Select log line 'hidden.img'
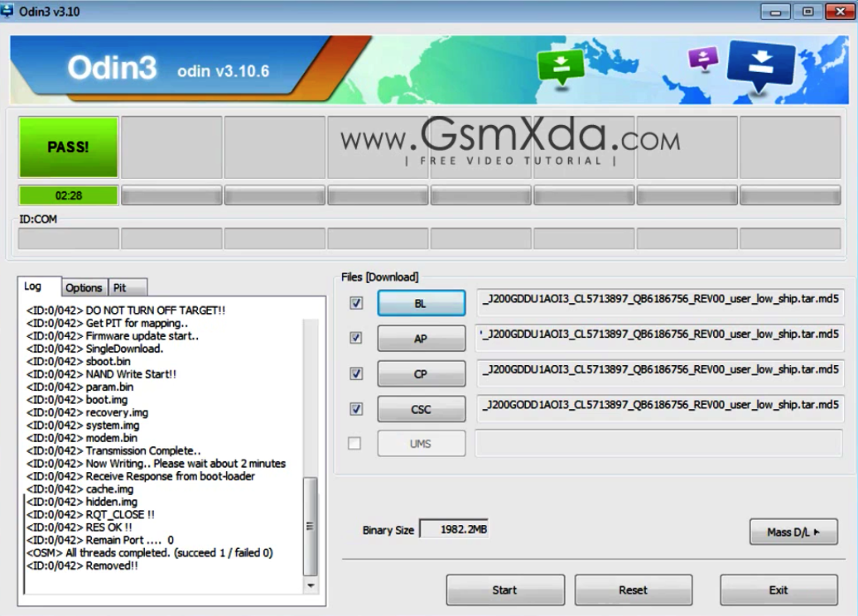The image size is (858, 616). click(82, 502)
